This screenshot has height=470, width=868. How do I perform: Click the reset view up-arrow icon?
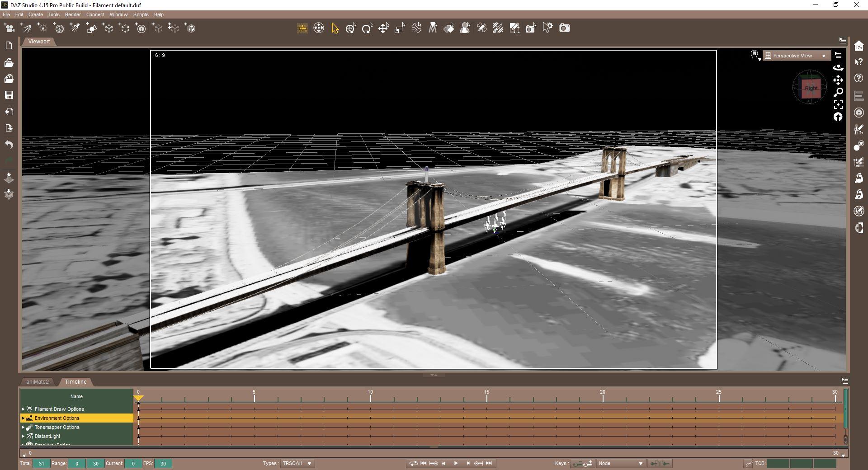(x=838, y=117)
